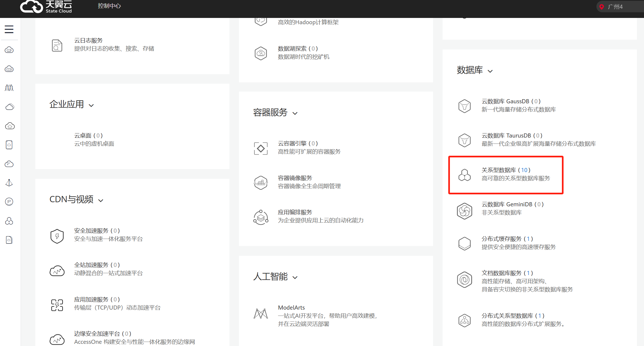This screenshot has height=346, width=644.
Task: Click the whole-site acceleration cloud icon
Action: point(57,271)
